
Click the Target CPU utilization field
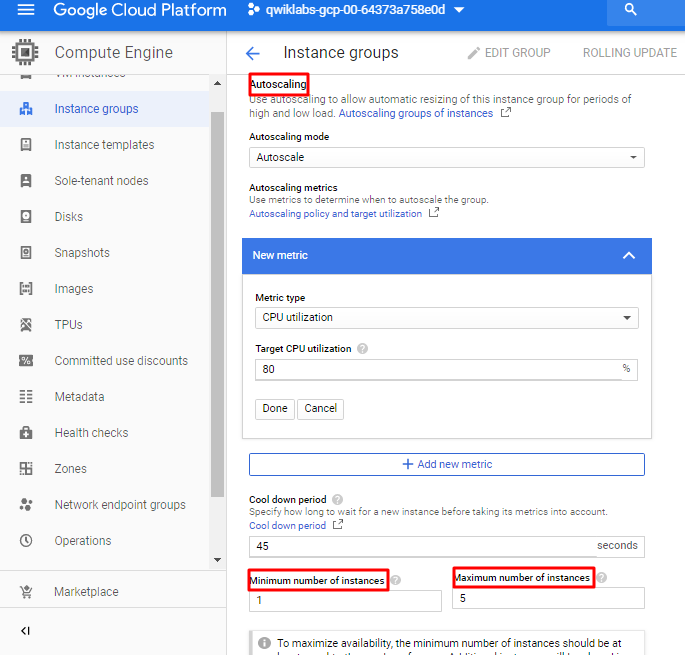coord(446,370)
